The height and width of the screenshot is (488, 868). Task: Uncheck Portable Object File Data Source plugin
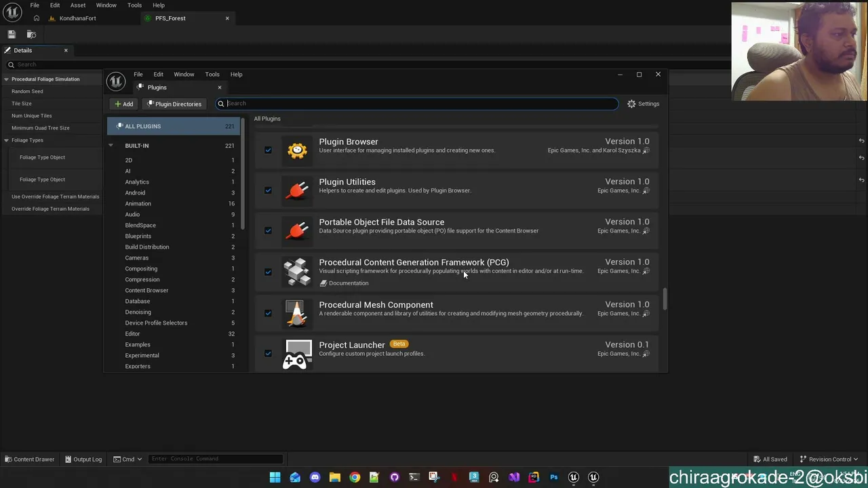268,230
